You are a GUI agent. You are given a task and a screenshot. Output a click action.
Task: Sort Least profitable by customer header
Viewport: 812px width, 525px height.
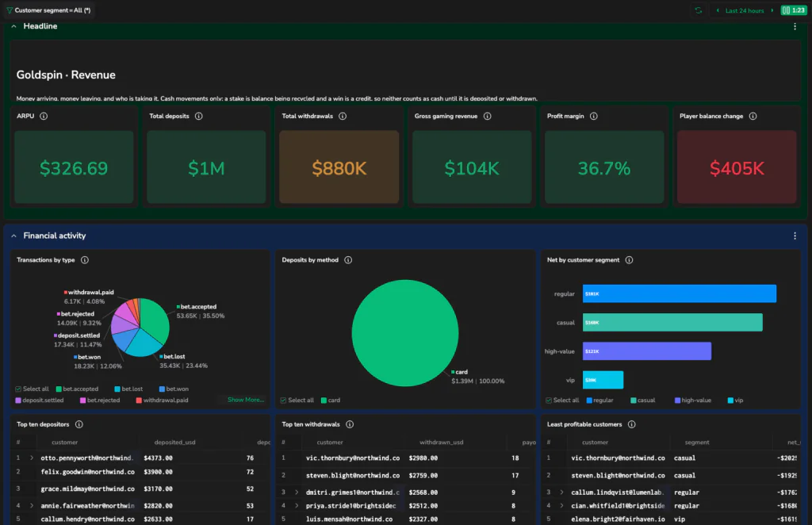click(595, 443)
